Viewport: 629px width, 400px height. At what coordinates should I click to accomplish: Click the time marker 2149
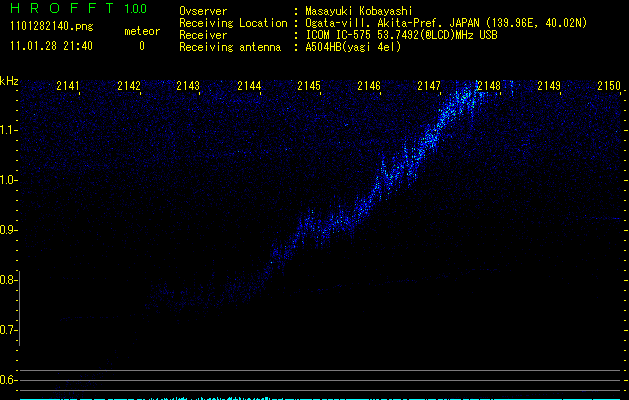pos(549,85)
